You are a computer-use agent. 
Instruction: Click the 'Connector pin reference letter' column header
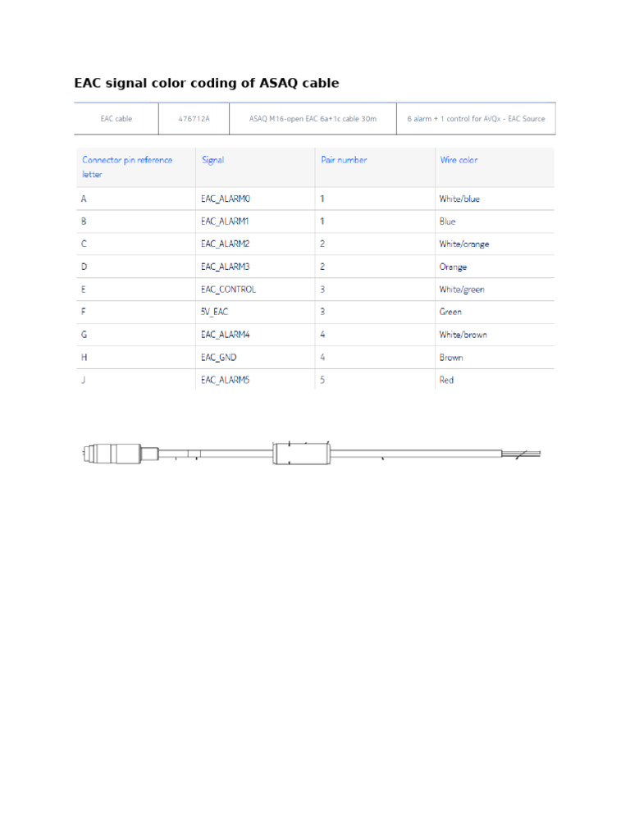tap(127, 167)
